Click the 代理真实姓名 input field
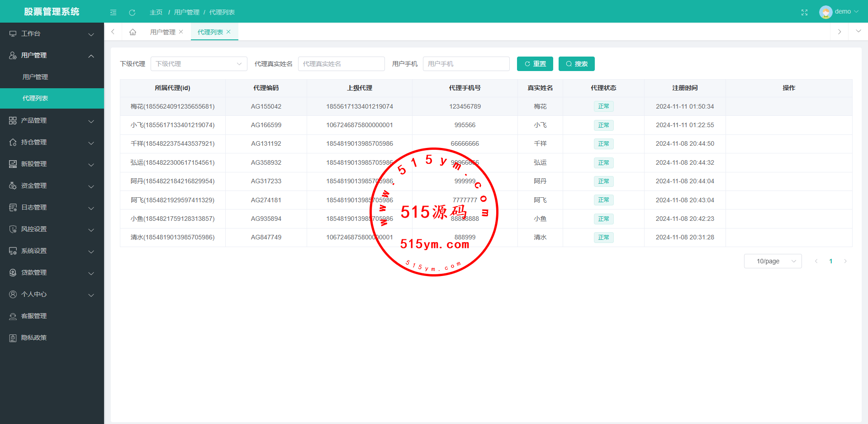The height and width of the screenshot is (424, 868). coord(341,64)
